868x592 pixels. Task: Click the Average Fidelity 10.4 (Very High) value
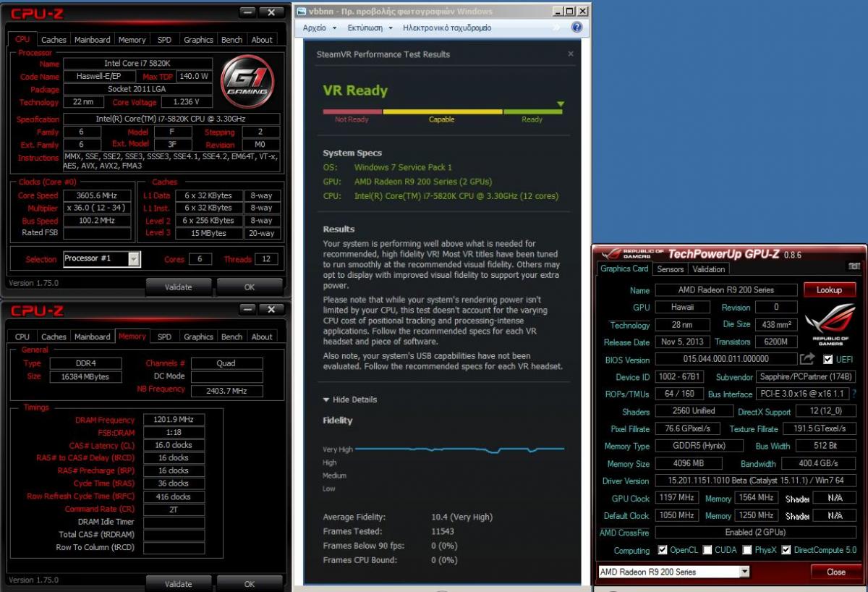tap(461, 517)
